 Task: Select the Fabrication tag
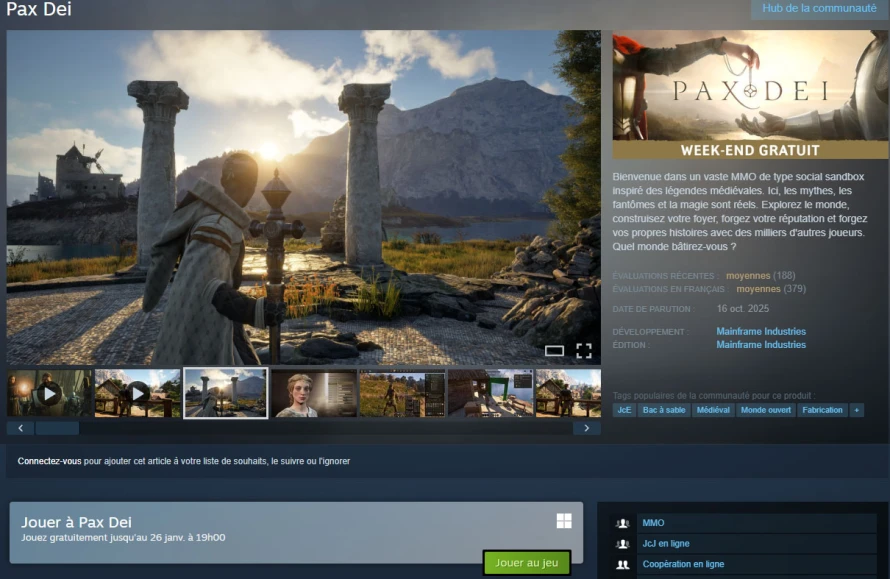coord(822,410)
